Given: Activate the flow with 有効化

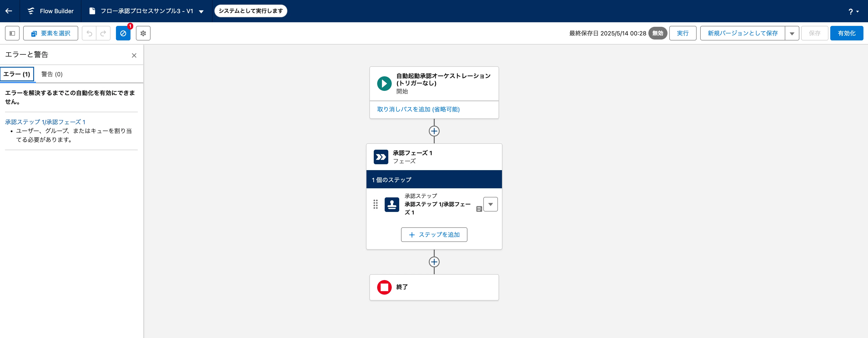Looking at the screenshot, I should (846, 33).
